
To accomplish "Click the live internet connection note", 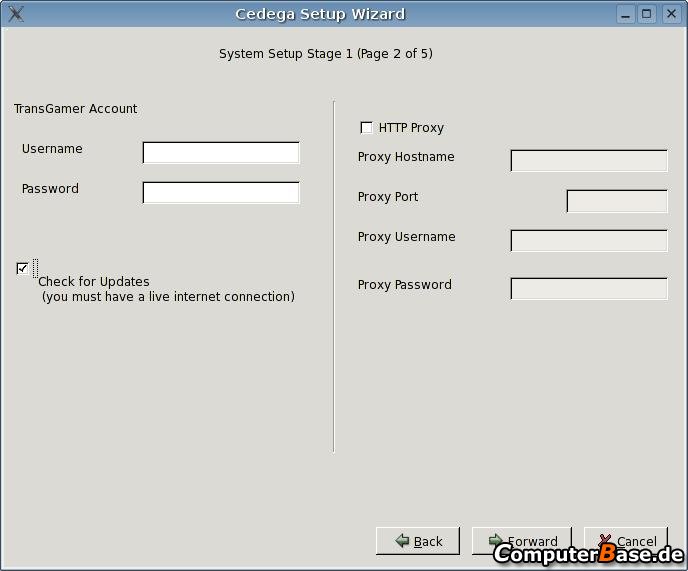I will (168, 297).
